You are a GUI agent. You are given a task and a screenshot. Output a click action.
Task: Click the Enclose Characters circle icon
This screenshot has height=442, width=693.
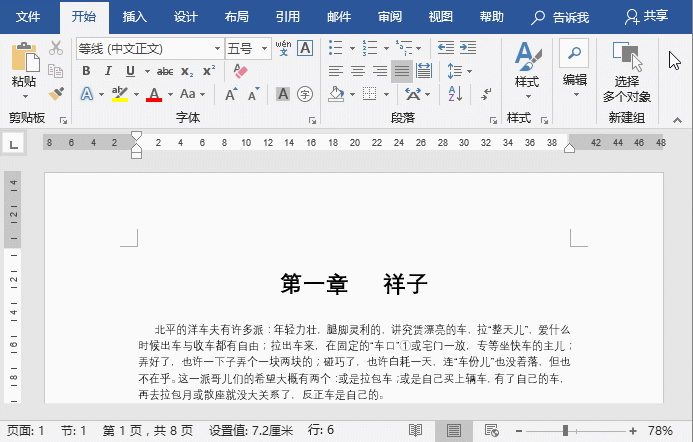[305, 94]
